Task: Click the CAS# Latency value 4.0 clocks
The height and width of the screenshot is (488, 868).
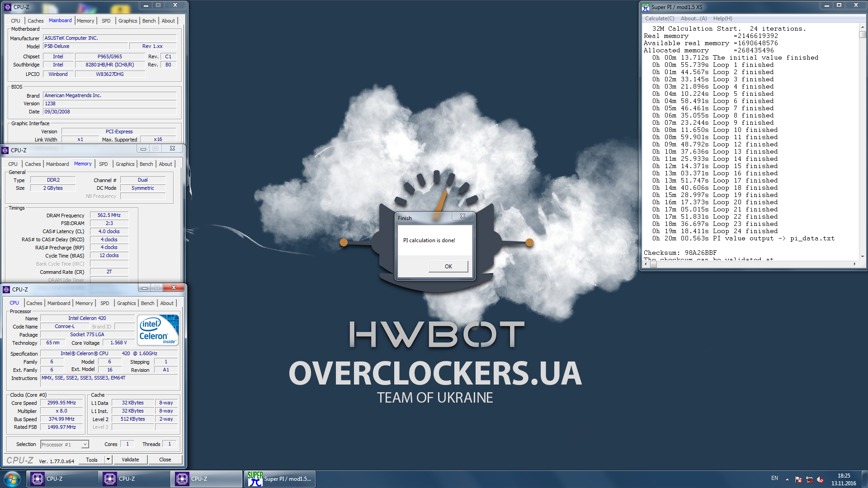Action: (x=109, y=231)
